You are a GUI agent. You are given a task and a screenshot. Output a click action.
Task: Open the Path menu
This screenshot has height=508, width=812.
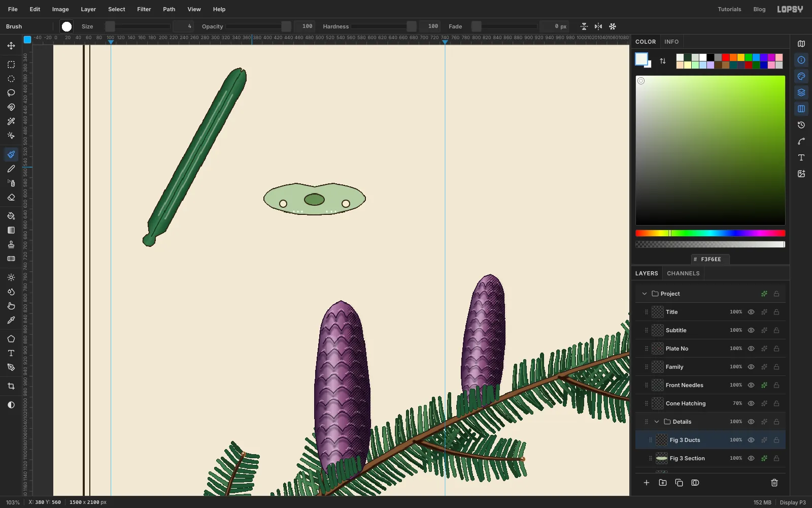click(169, 9)
